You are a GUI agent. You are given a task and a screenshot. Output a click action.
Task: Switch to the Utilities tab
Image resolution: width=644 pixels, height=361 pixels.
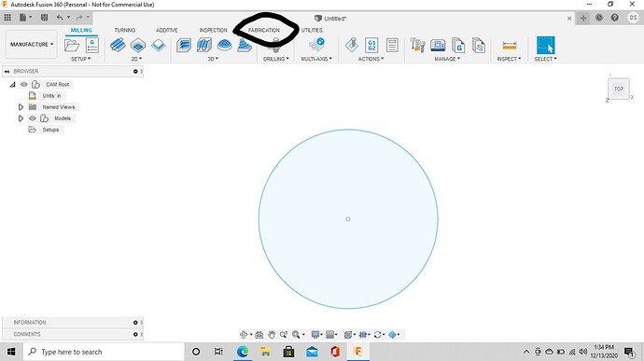coord(312,30)
